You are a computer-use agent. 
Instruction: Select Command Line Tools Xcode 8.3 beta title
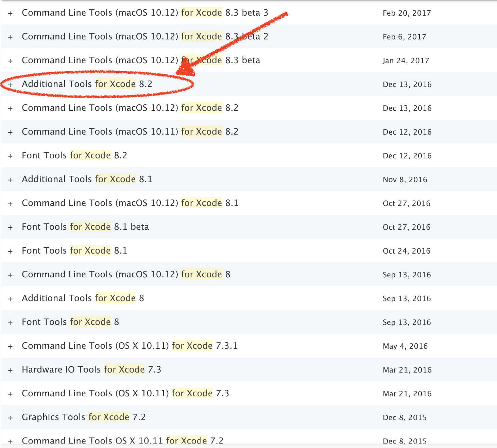tap(141, 61)
